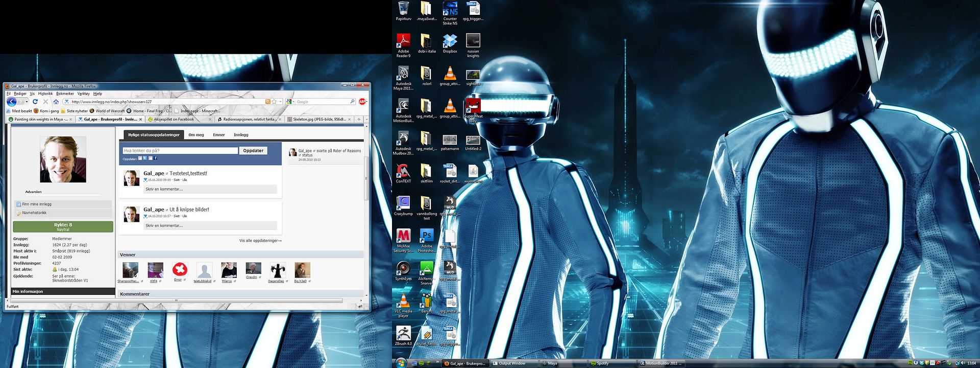
Task: Open a new tab with plus button
Action: pos(359,119)
